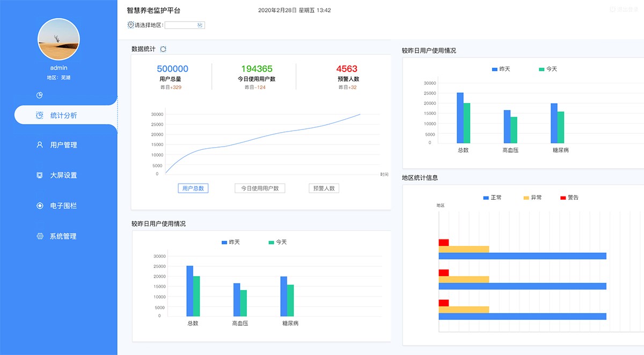Click the red 警告 legend color swatch
Screen dimensions: 644x355
tap(563, 198)
